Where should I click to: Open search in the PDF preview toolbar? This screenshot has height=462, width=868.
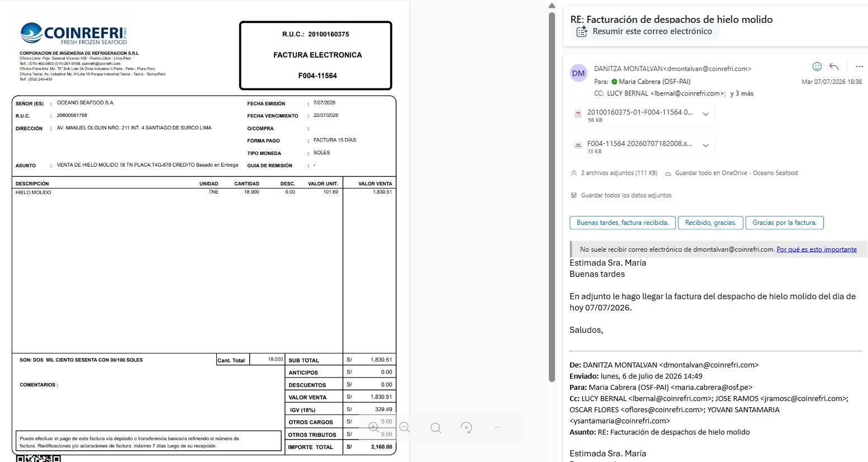pyautogui.click(x=436, y=428)
